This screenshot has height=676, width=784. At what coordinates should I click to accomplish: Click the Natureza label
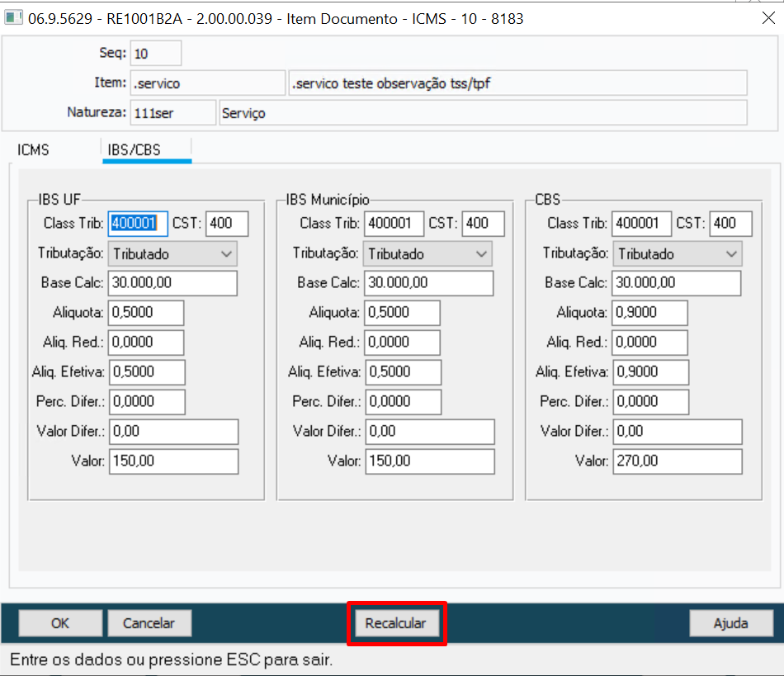pos(97,112)
